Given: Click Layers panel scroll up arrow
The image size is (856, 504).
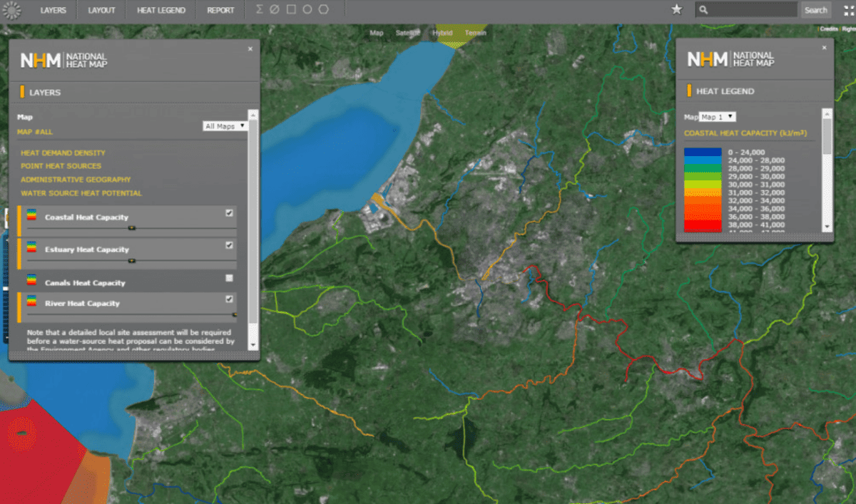Looking at the screenshot, I should (253, 114).
